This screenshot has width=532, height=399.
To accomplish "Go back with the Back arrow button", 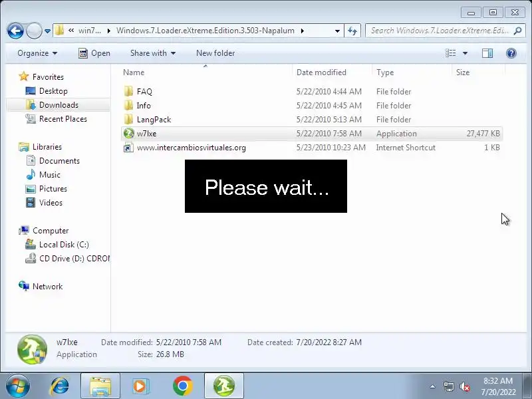I will point(15,31).
